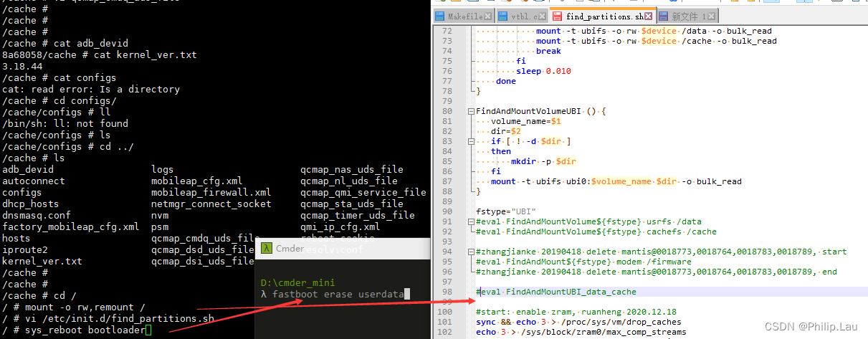
Task: Click line number 102 in editor margin
Action: pos(445,332)
